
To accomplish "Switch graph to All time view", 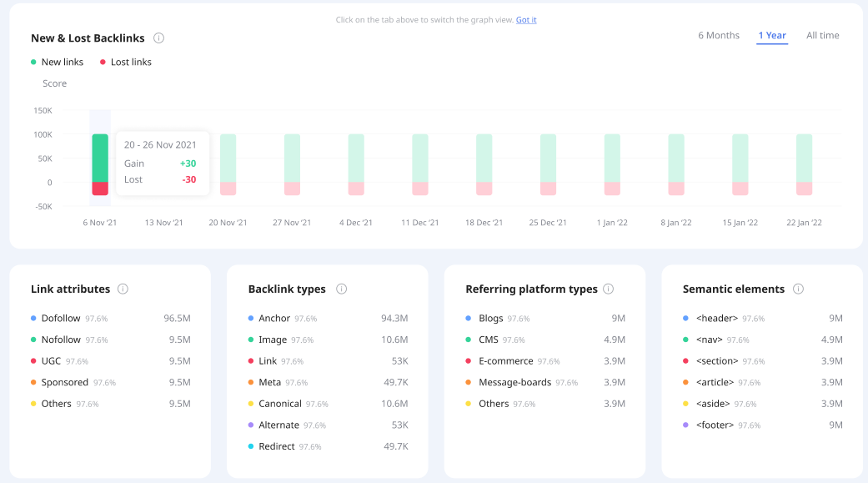I will coord(823,35).
